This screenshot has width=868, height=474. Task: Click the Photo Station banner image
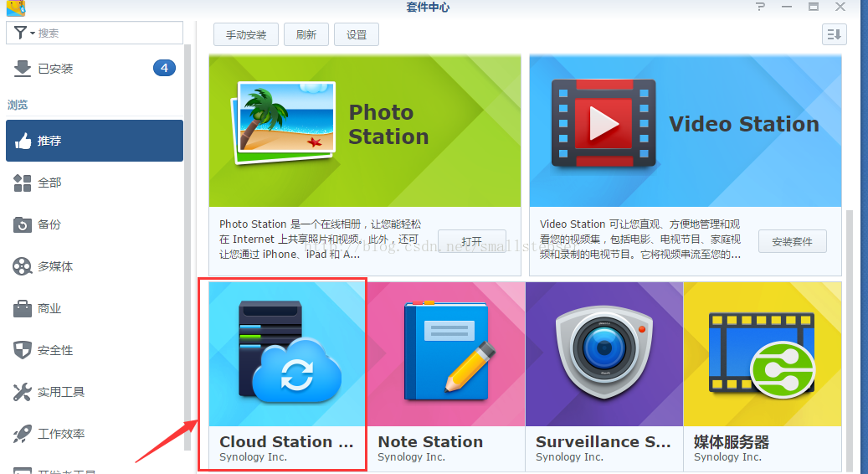coord(365,131)
